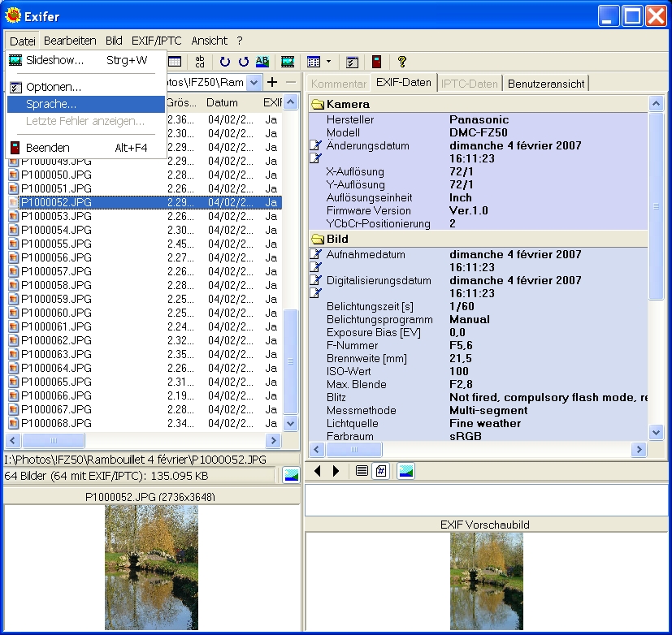This screenshot has width=672, height=635.
Task: Open options via the checklist toolbar icon
Action: 352,62
